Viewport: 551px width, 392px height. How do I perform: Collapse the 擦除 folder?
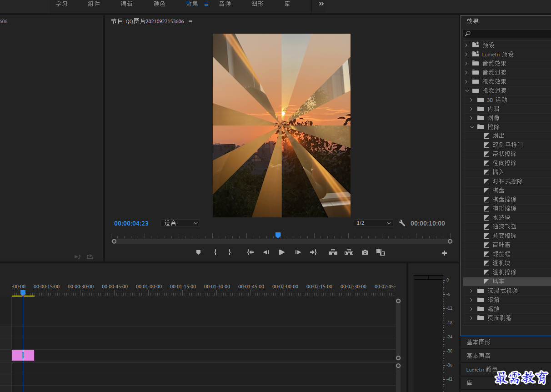point(471,127)
